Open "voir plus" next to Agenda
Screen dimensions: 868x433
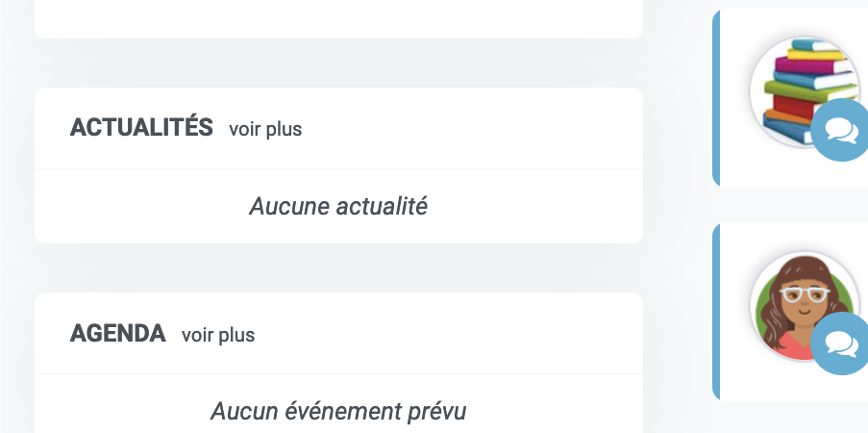218,335
